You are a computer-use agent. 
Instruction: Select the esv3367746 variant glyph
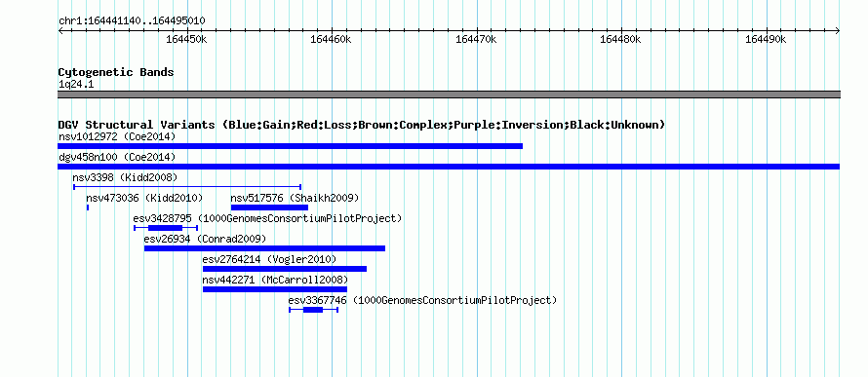click(x=313, y=310)
